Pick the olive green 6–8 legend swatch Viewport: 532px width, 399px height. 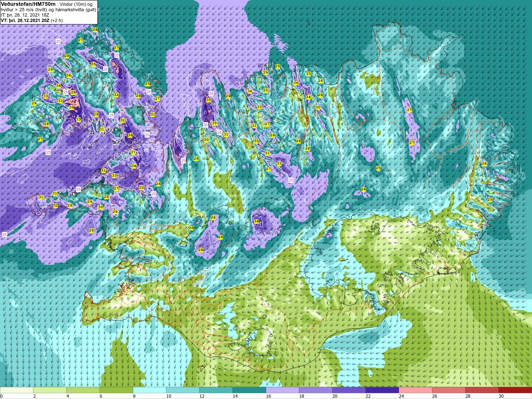(116, 390)
